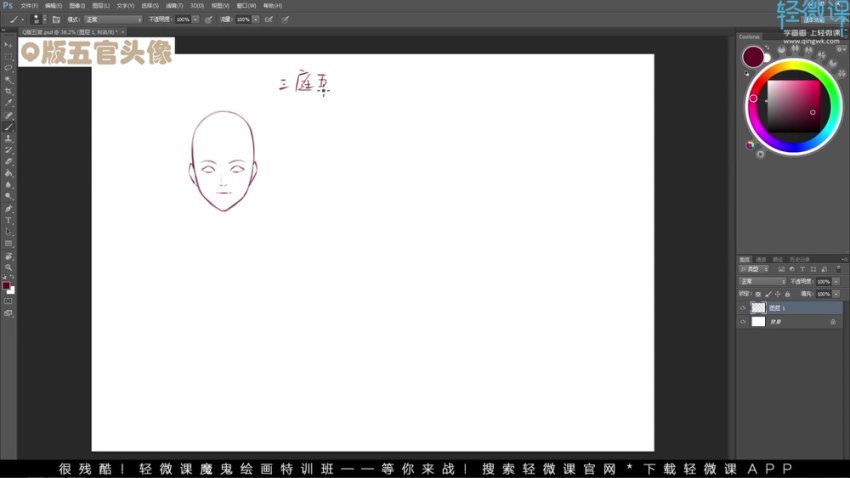Open the layer opacity dropdown arrow
850x478 pixels.
tap(836, 281)
